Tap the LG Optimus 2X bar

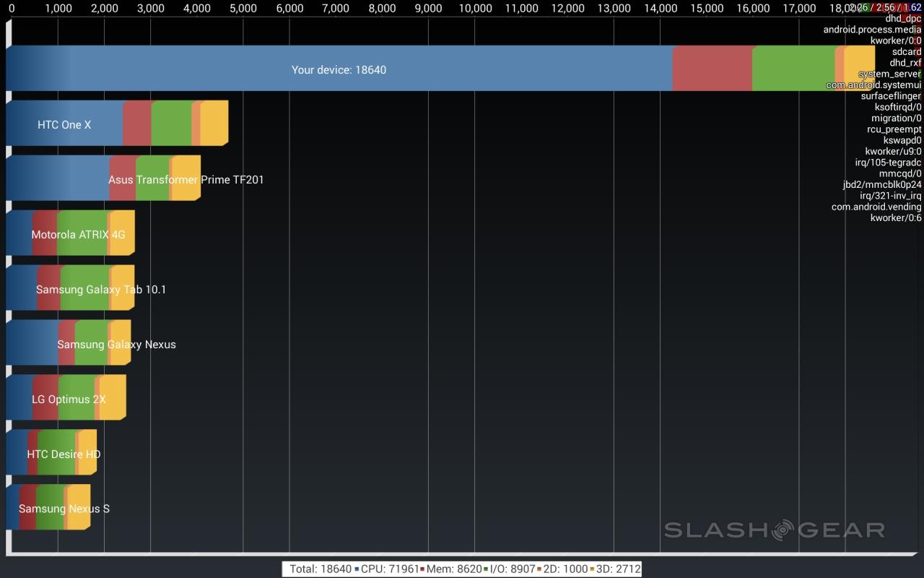69,400
